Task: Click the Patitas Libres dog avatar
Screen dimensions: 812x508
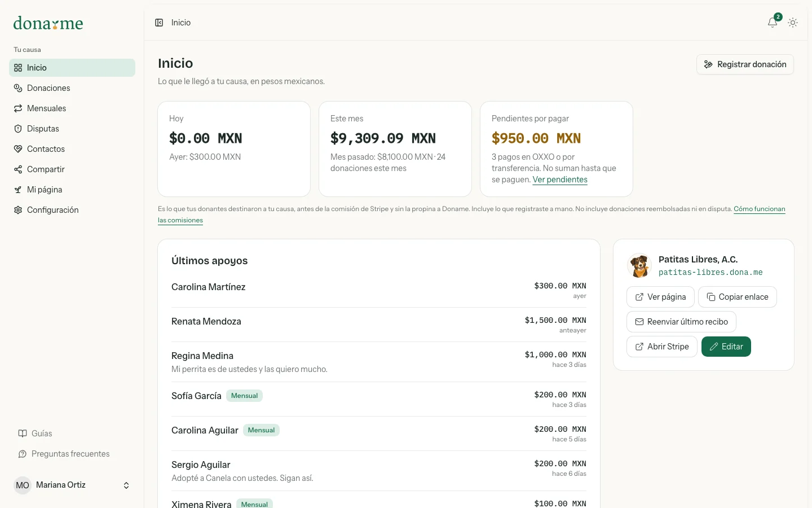Action: [639, 265]
